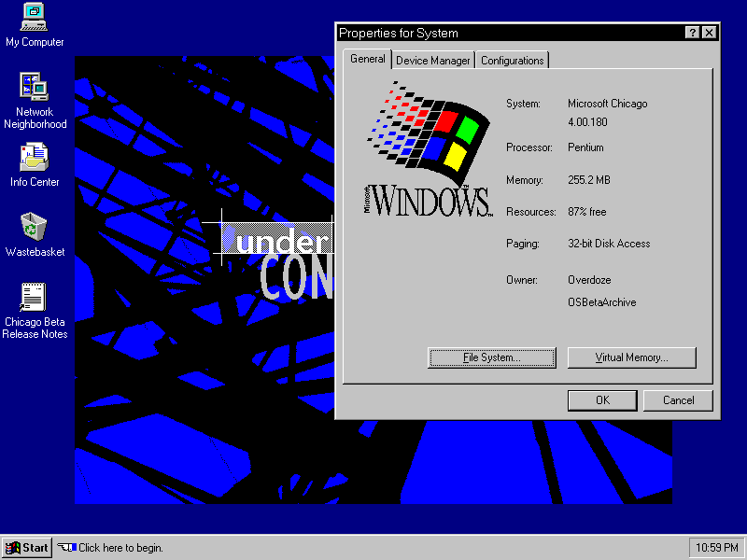Open the Virtual Memory settings button
The width and height of the screenshot is (747, 560).
pyautogui.click(x=632, y=357)
